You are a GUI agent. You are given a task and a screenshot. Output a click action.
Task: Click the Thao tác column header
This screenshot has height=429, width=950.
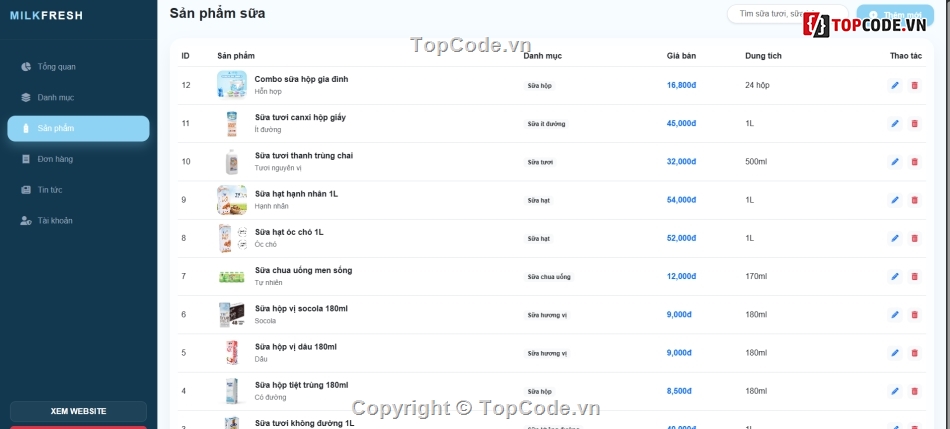[906, 56]
